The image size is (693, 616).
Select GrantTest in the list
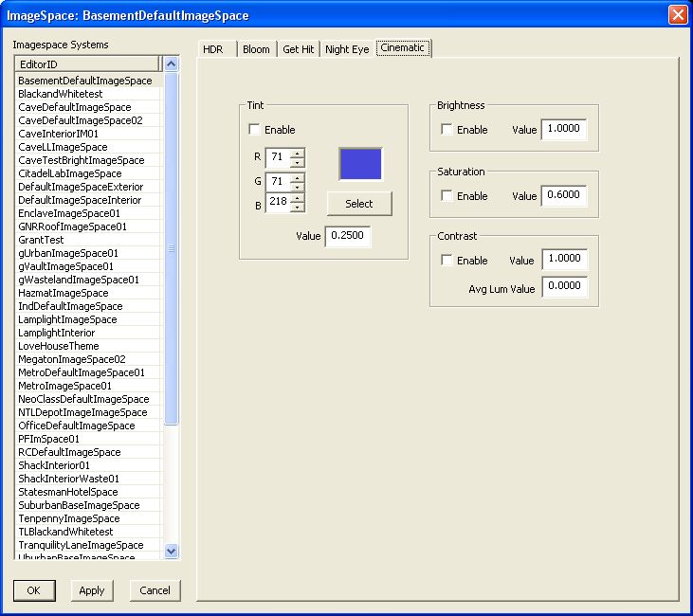click(87, 240)
